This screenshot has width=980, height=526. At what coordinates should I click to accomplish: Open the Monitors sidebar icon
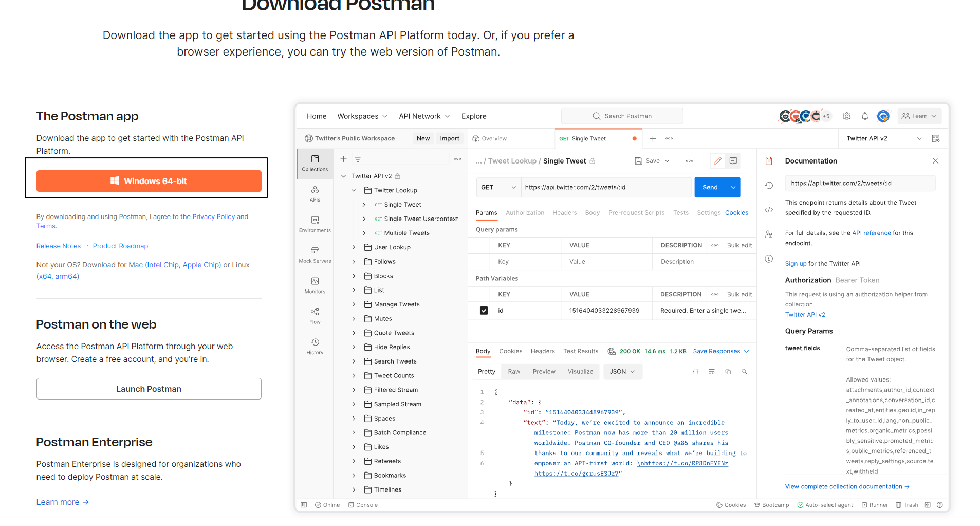315,285
